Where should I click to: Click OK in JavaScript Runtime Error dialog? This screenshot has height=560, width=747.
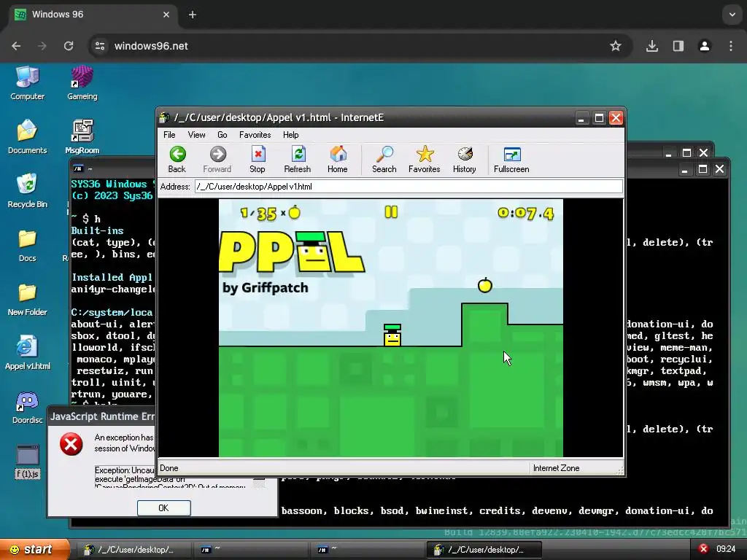pyautogui.click(x=164, y=507)
